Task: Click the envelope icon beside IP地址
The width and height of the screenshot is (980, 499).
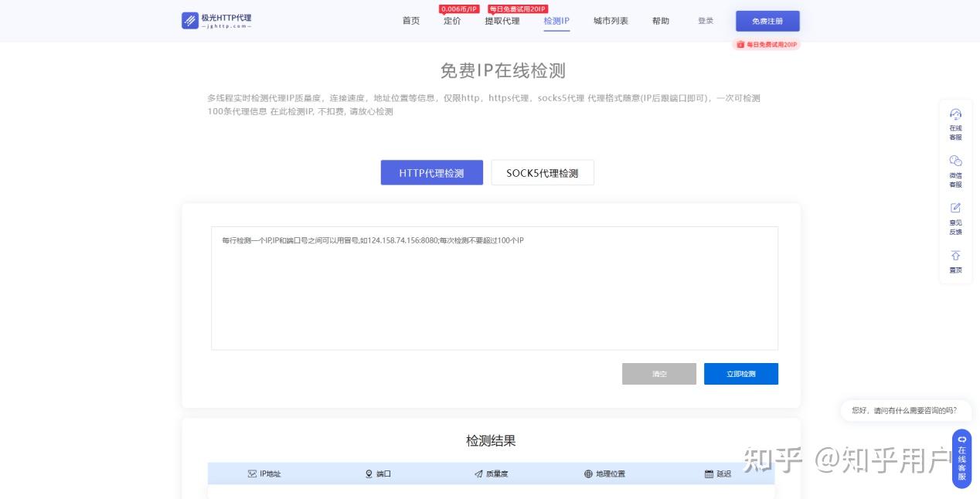Action: [250, 474]
